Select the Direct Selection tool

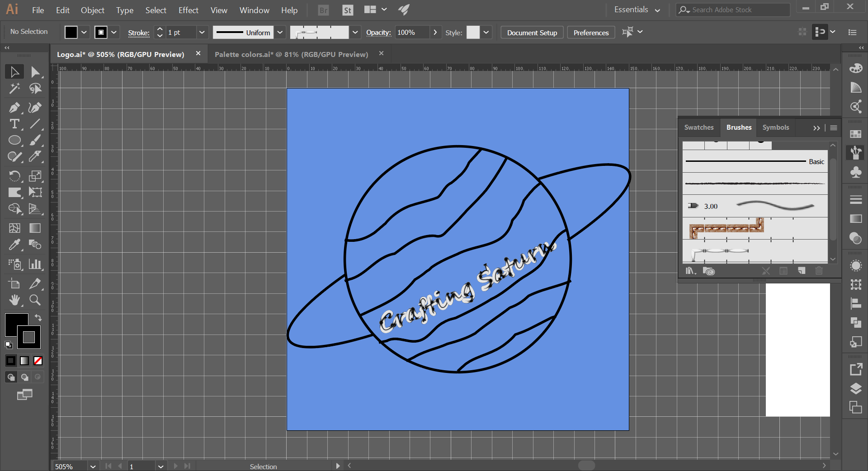click(x=35, y=72)
